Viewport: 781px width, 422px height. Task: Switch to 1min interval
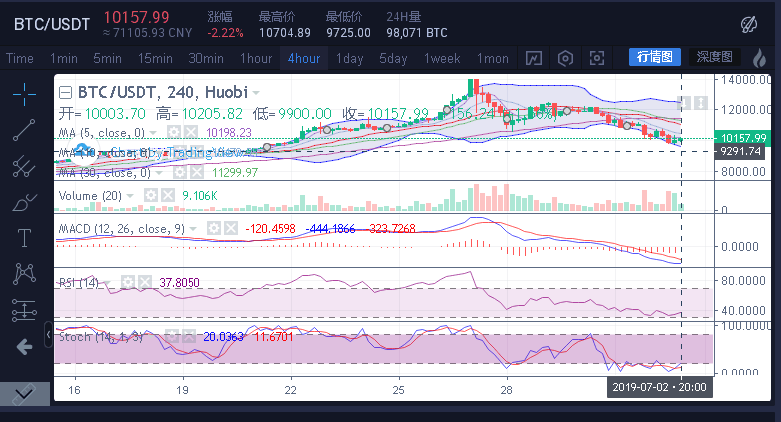point(64,58)
